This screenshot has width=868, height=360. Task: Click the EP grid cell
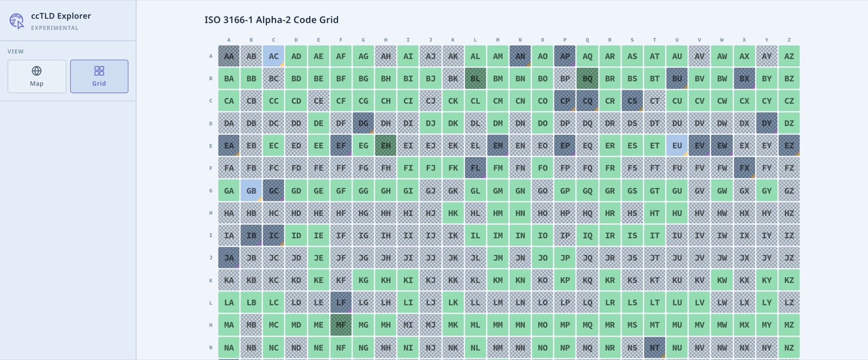[565, 146]
